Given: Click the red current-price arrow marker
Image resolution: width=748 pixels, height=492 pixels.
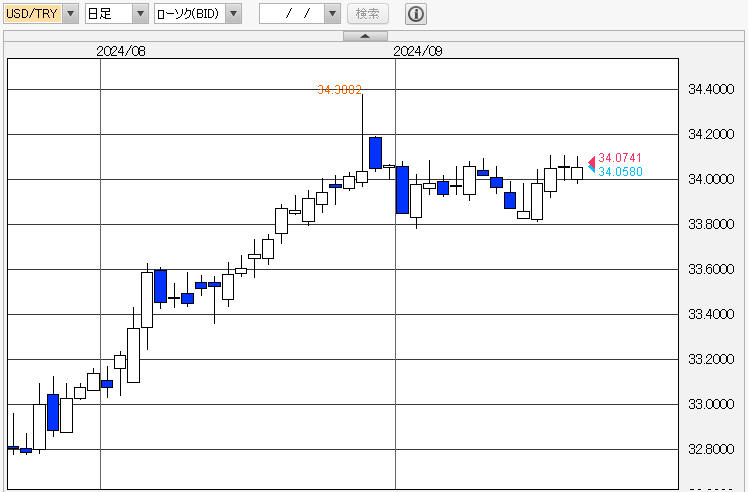Looking at the screenshot, I should coord(592,161).
